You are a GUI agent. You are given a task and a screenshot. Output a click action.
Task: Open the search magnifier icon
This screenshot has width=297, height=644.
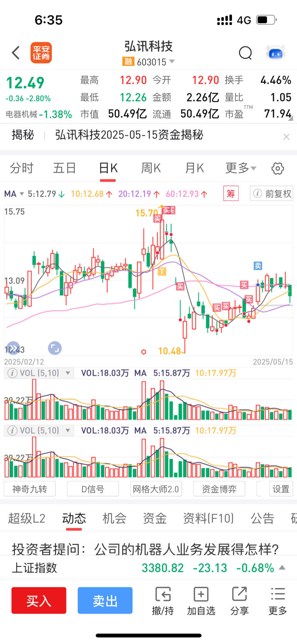[245, 53]
